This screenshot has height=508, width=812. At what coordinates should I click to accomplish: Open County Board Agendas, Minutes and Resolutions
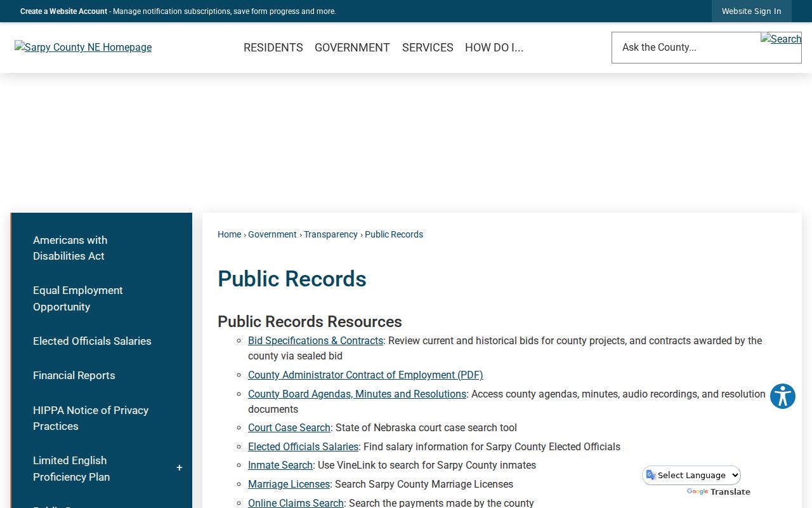pos(357,394)
